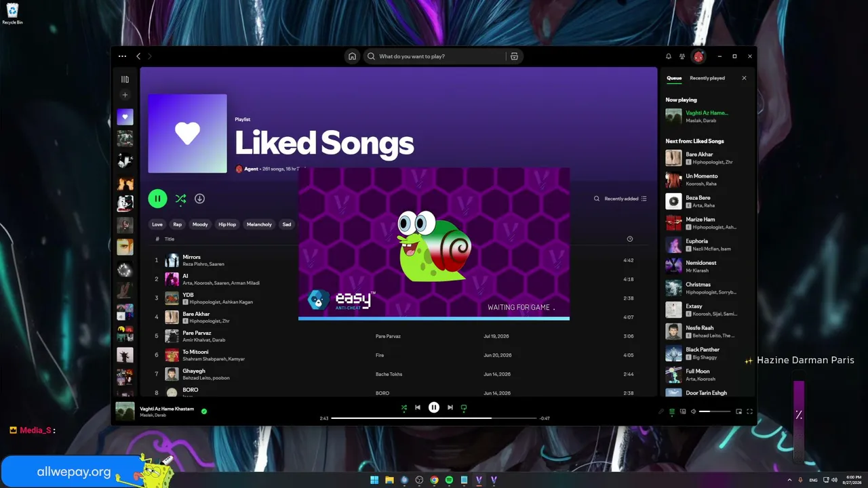
Task: Switch to Recently played tab
Action: point(707,78)
